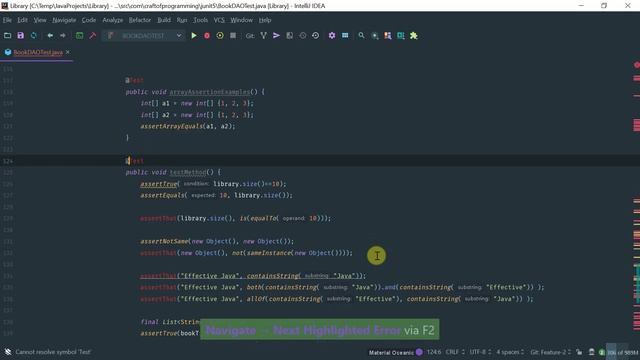Open the Edit menu
Screen dimensions: 640x360
click(x=22, y=20)
